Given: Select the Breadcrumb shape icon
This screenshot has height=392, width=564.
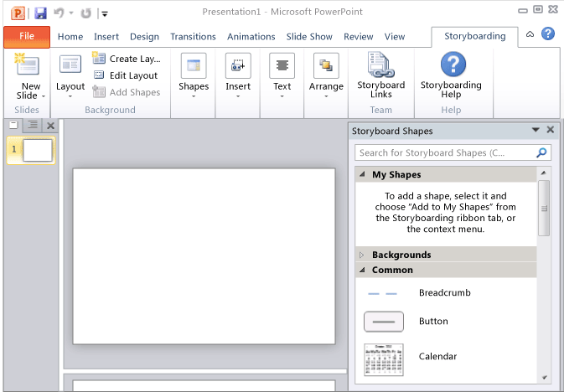Looking at the screenshot, I should tap(383, 293).
